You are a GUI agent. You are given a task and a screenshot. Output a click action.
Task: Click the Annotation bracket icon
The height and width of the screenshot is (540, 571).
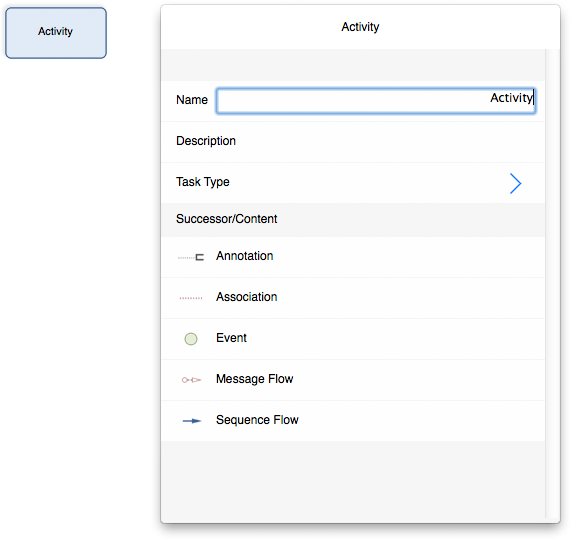tap(191, 257)
